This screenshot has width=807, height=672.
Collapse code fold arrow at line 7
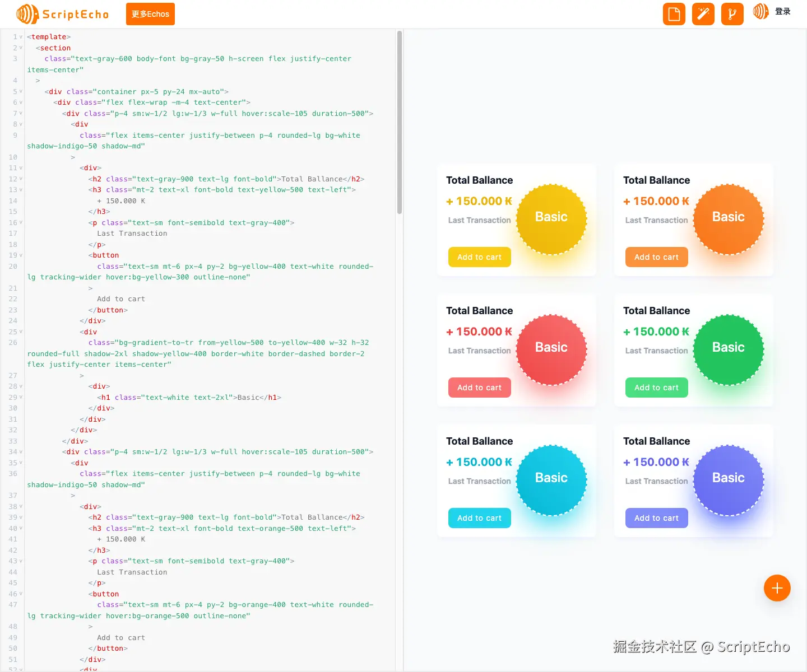(21, 113)
